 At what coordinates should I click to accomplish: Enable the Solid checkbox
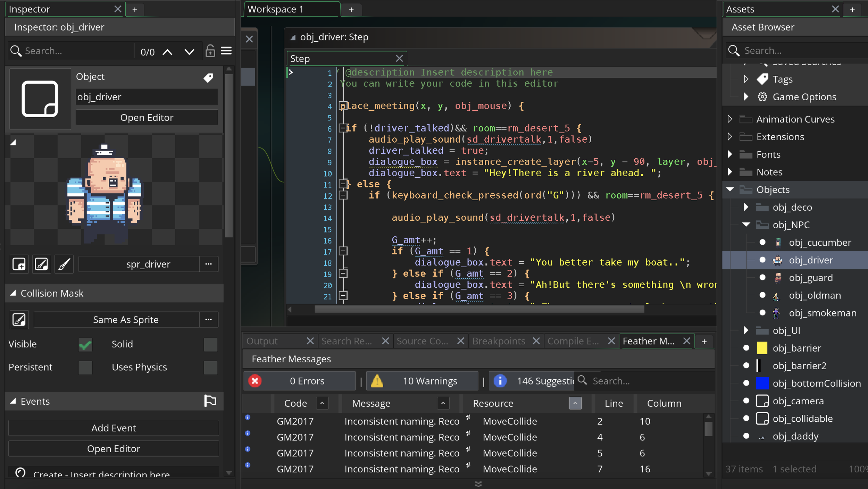coord(210,345)
